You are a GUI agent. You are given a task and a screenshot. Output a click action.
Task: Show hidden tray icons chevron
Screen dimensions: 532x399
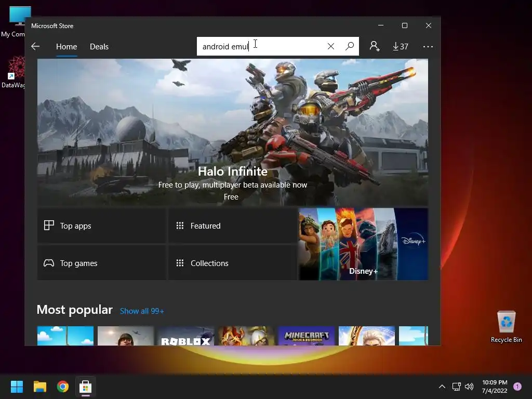(x=442, y=387)
